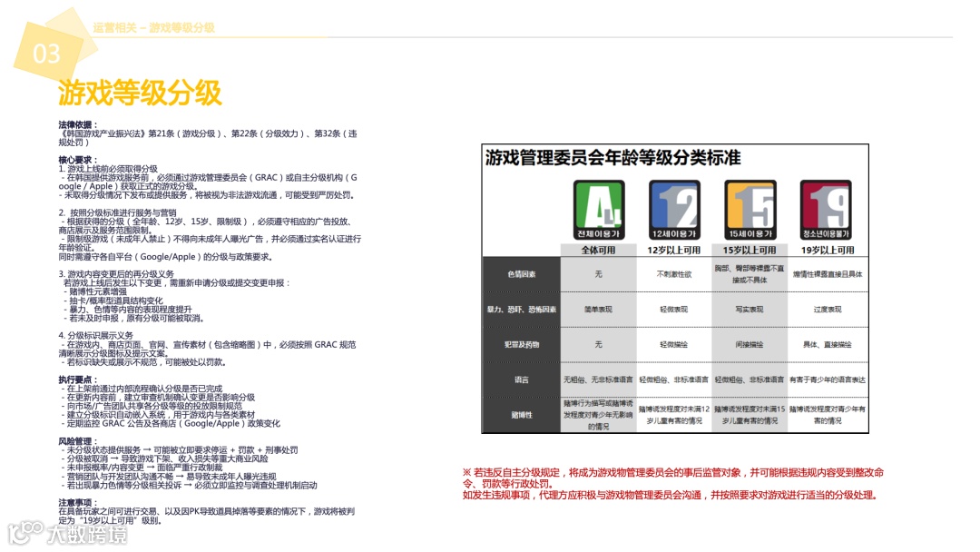Click the 风险管理 heading
The height and width of the screenshot is (552, 980).
(78, 440)
